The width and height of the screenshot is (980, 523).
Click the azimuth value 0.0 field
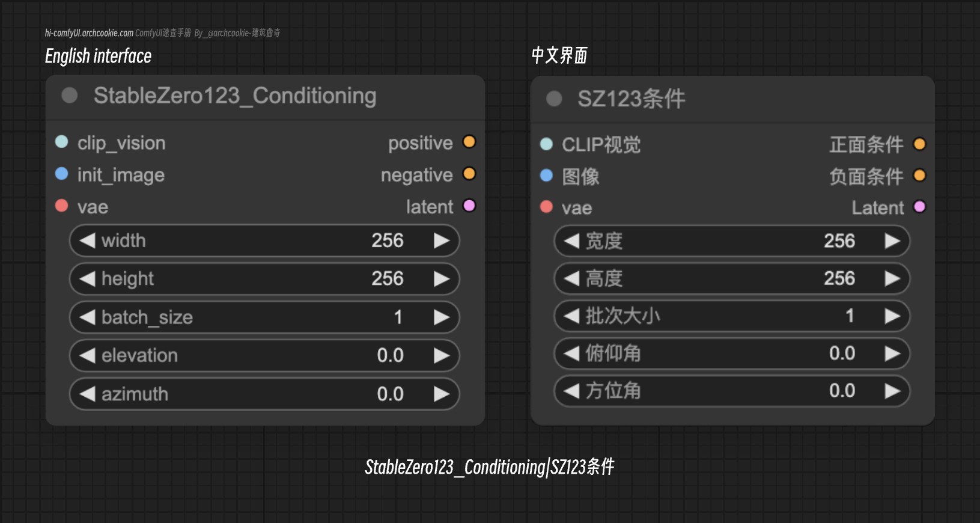[264, 394]
